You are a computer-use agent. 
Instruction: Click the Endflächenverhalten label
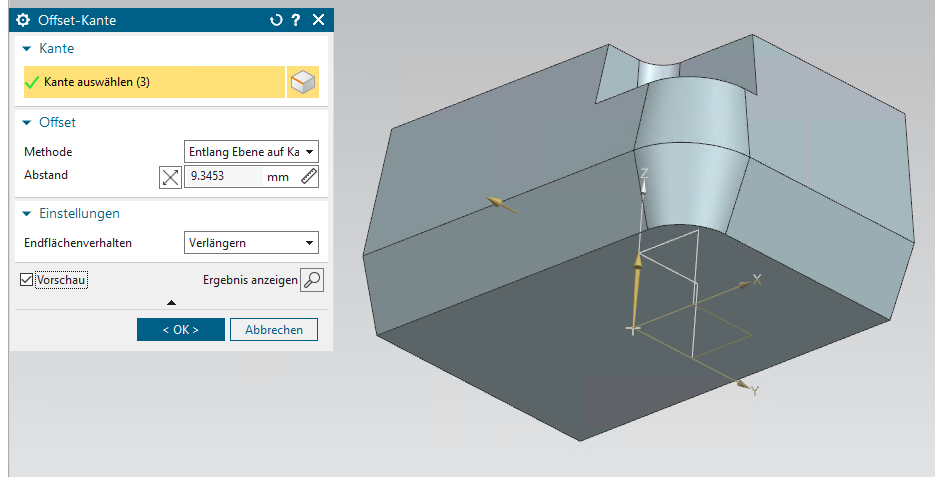click(78, 243)
